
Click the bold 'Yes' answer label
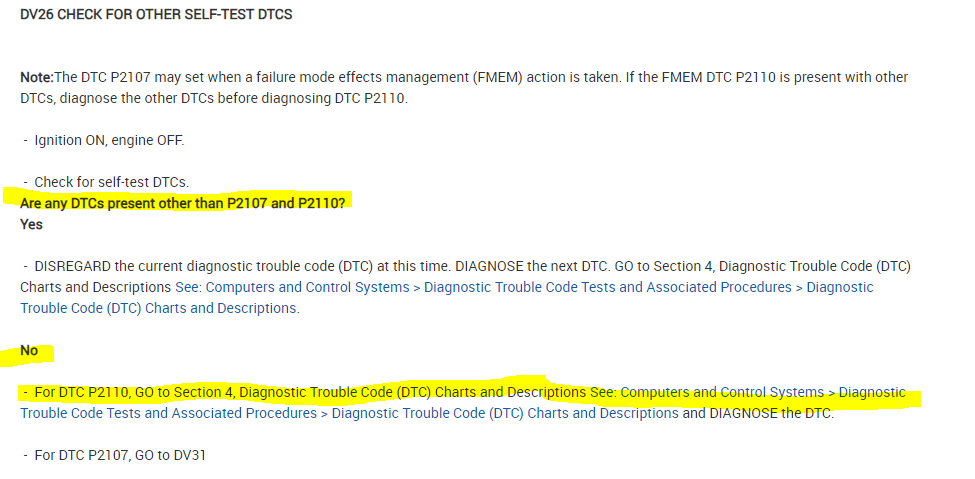tap(31, 224)
